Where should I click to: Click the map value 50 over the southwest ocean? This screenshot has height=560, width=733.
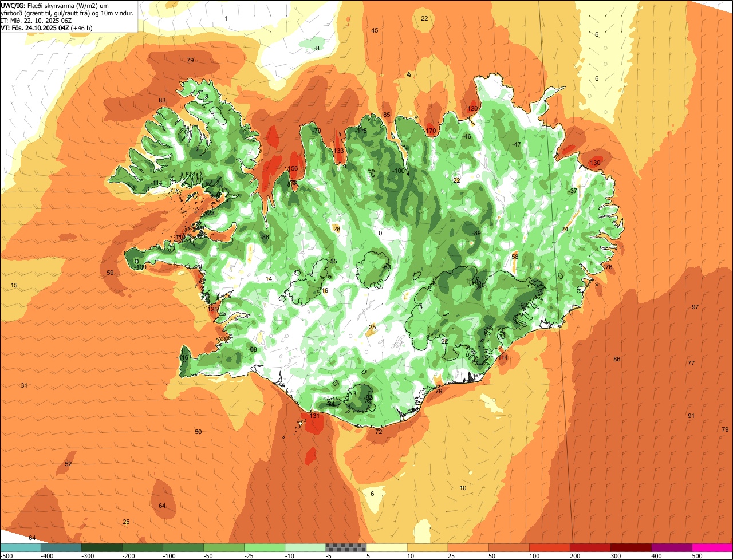198,432
